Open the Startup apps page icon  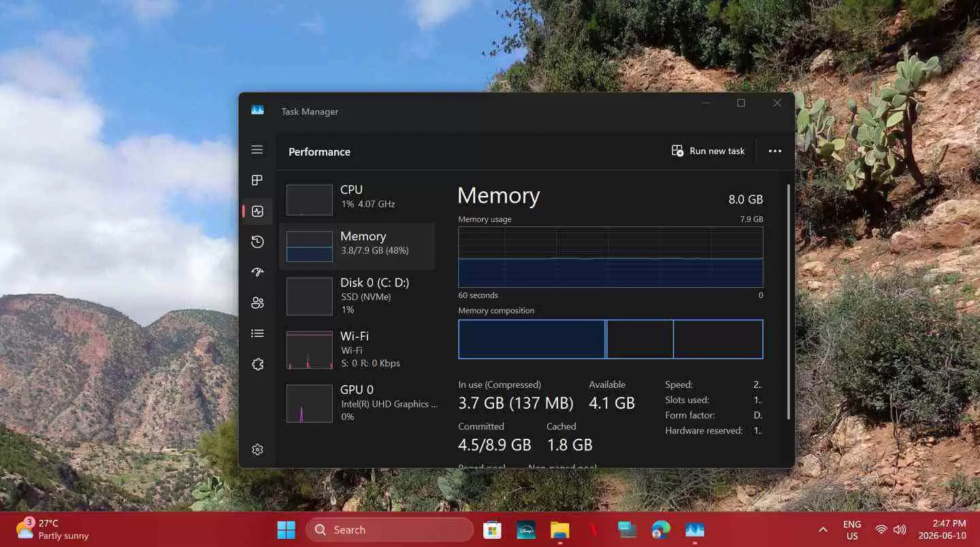[257, 272]
